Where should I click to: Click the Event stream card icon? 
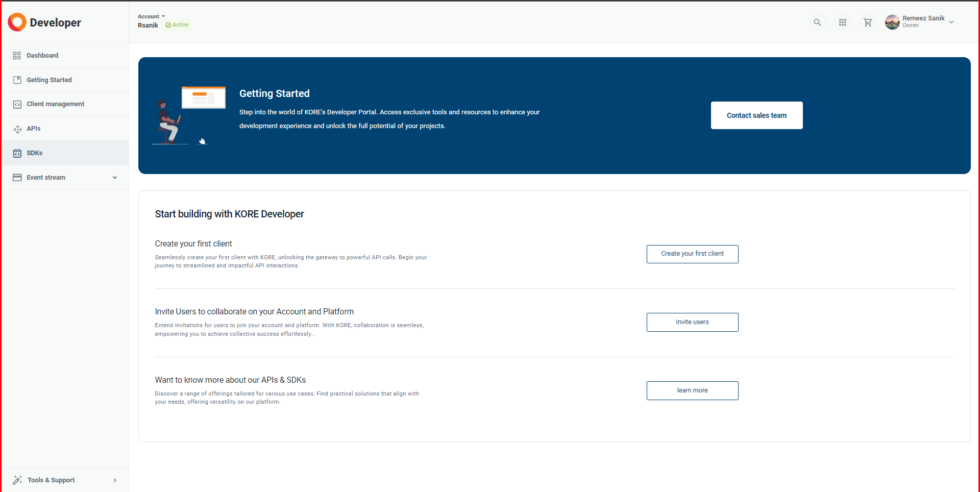(17, 178)
